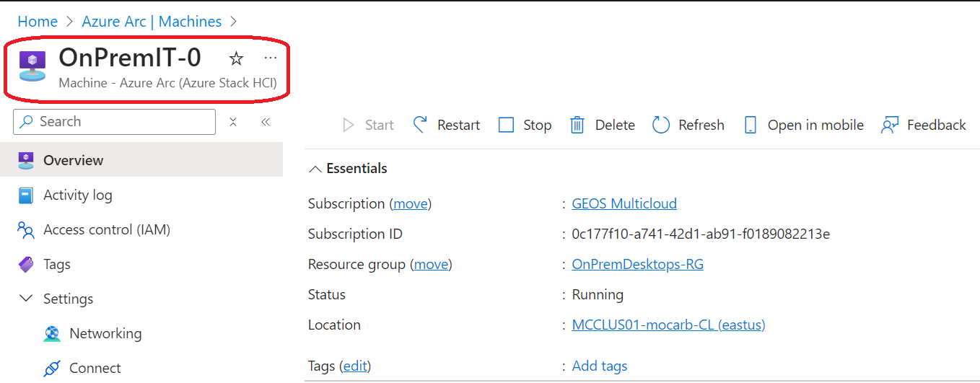Open the more options ellipsis menu
Viewport: 980px width, 383px height.
click(271, 58)
